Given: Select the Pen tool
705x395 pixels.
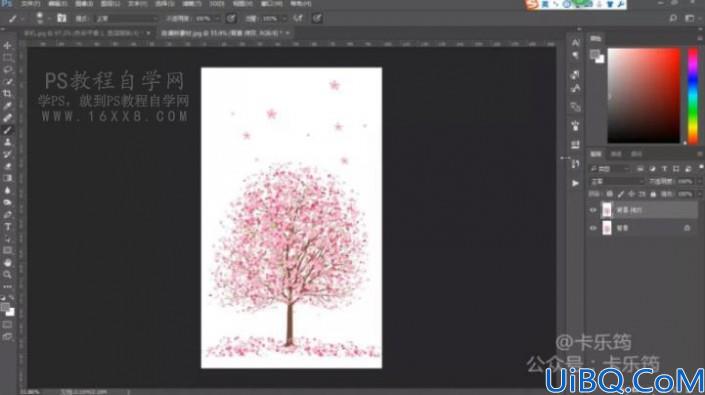Looking at the screenshot, I should pos(8,215).
